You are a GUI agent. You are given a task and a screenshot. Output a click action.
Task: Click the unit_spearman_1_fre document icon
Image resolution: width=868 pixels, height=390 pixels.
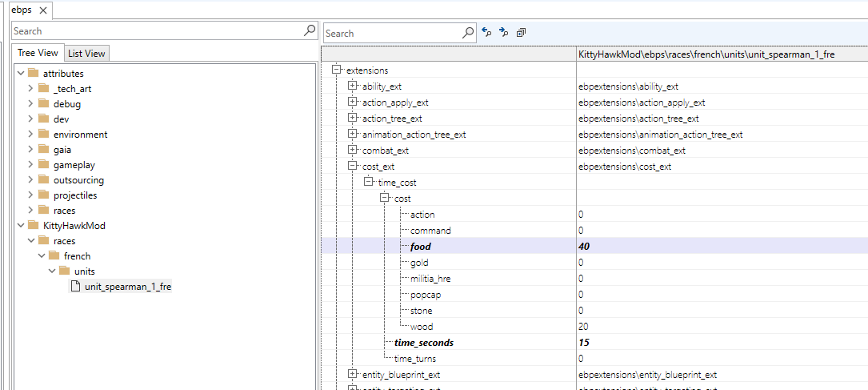tap(74, 287)
